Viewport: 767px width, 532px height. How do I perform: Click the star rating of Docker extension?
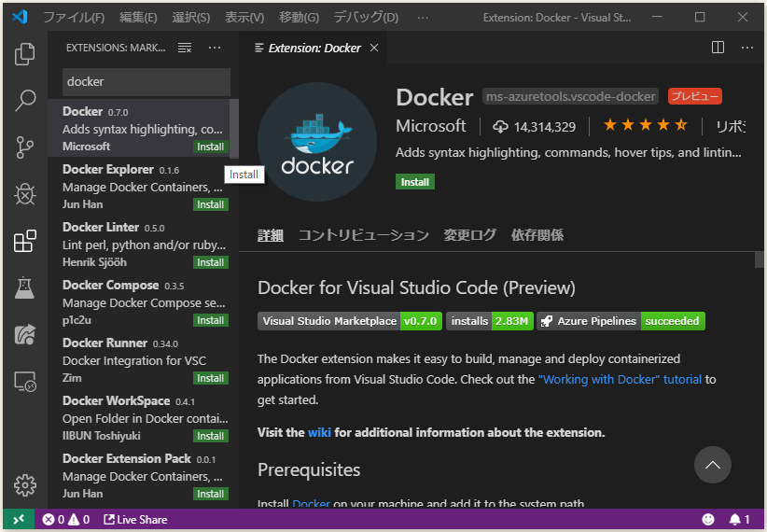tap(645, 125)
